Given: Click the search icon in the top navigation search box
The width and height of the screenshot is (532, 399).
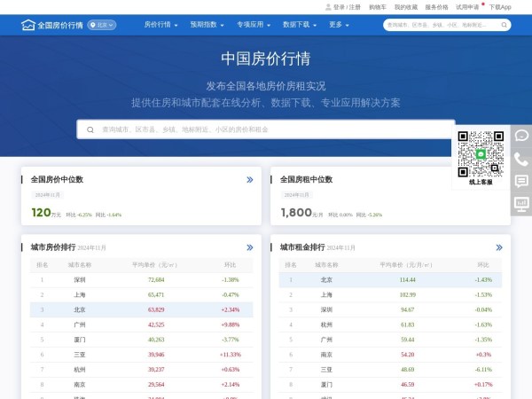Looking at the screenshot, I should tap(503, 25).
